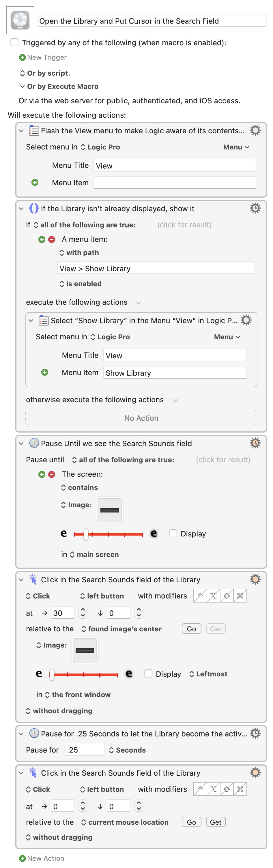Screen dimensions: 273x868
Task: Click the green plus beside A menu item condition
Action: pyautogui.click(x=42, y=240)
